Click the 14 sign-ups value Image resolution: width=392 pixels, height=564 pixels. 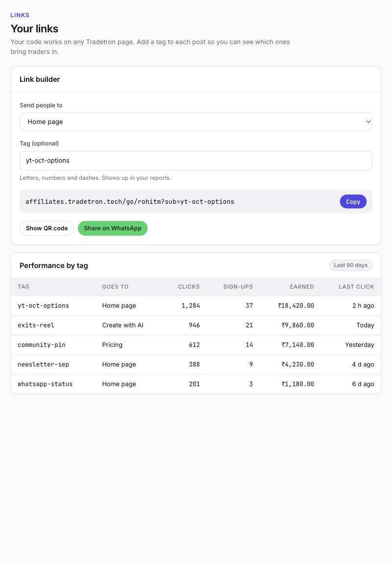249,344
